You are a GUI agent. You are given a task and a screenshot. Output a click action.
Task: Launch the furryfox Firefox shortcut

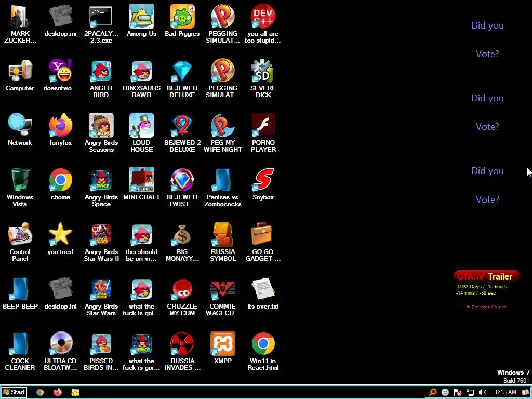(60, 130)
